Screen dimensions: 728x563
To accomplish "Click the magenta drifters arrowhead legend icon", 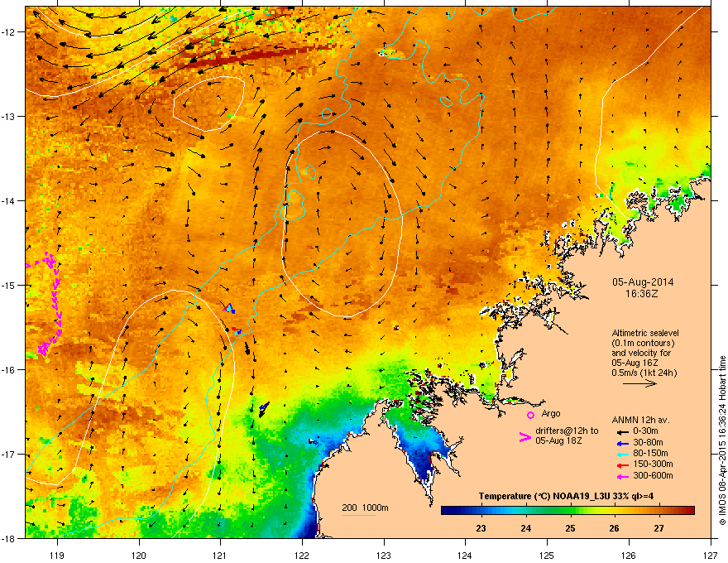I will [524, 437].
